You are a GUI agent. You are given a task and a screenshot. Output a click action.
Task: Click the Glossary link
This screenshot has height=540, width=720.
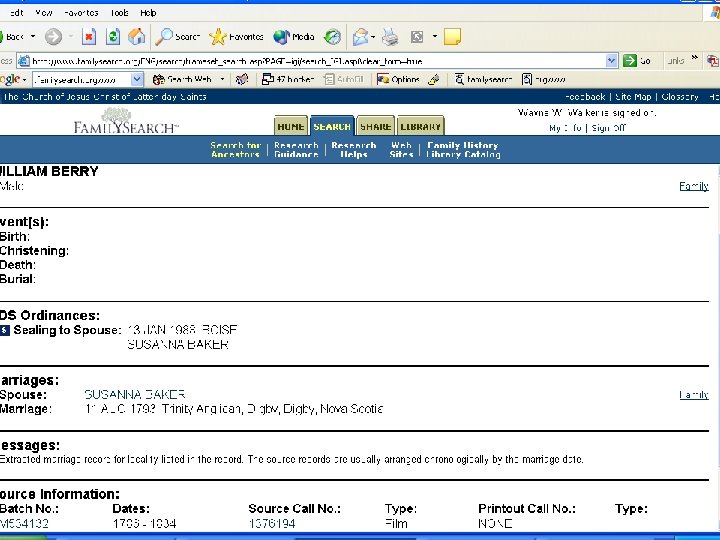click(x=680, y=97)
